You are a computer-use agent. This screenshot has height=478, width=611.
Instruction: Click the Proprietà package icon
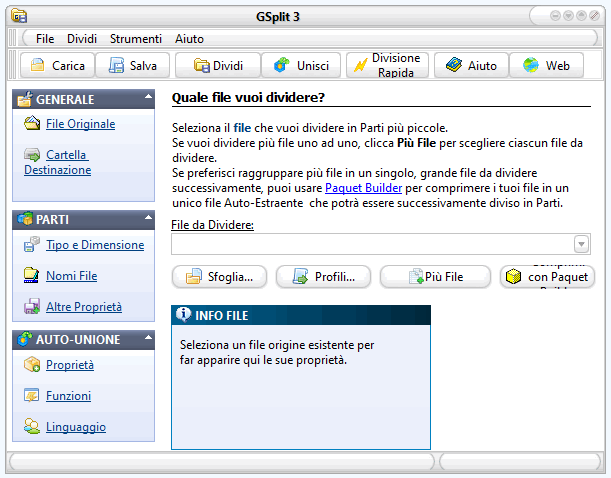coord(32,364)
